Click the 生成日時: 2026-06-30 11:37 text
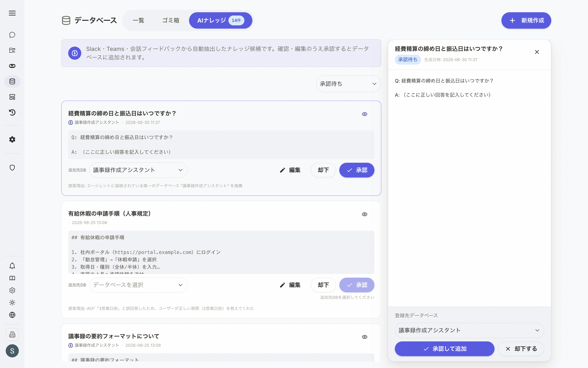 pyautogui.click(x=451, y=60)
